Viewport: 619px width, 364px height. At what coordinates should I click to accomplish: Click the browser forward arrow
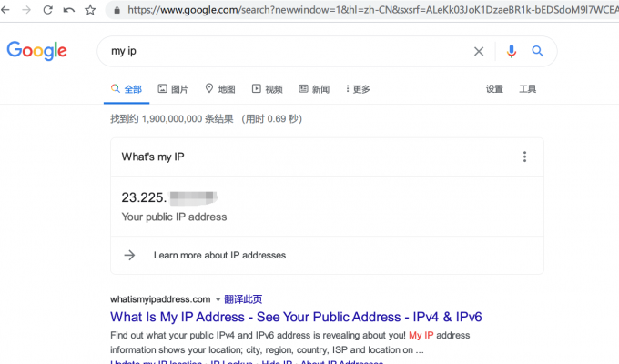[x=27, y=10]
